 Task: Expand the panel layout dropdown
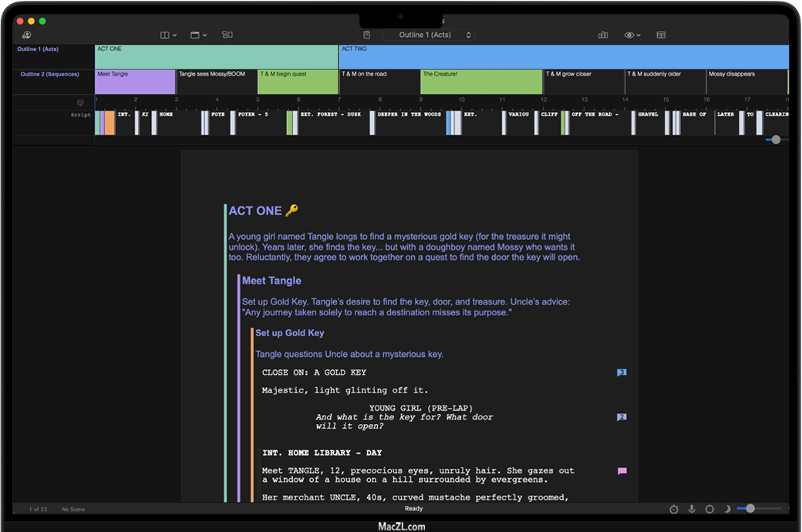(x=198, y=35)
